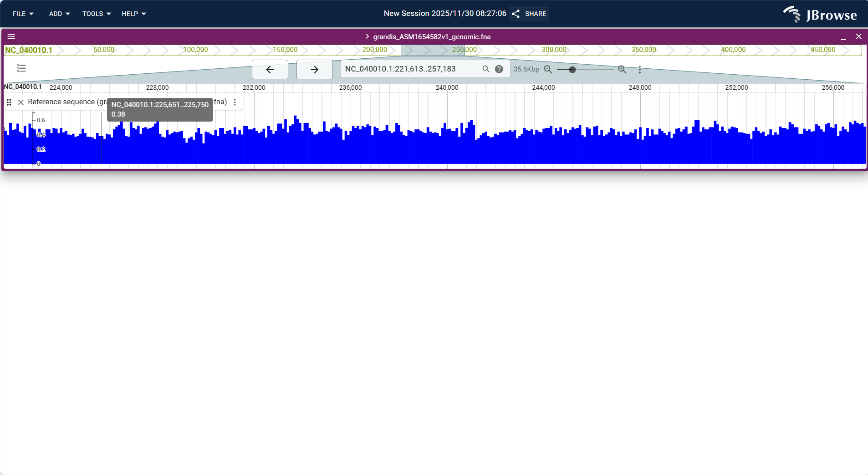The width and height of the screenshot is (868, 475).
Task: Click the magnifier search icon in location bar
Action: [x=485, y=69]
